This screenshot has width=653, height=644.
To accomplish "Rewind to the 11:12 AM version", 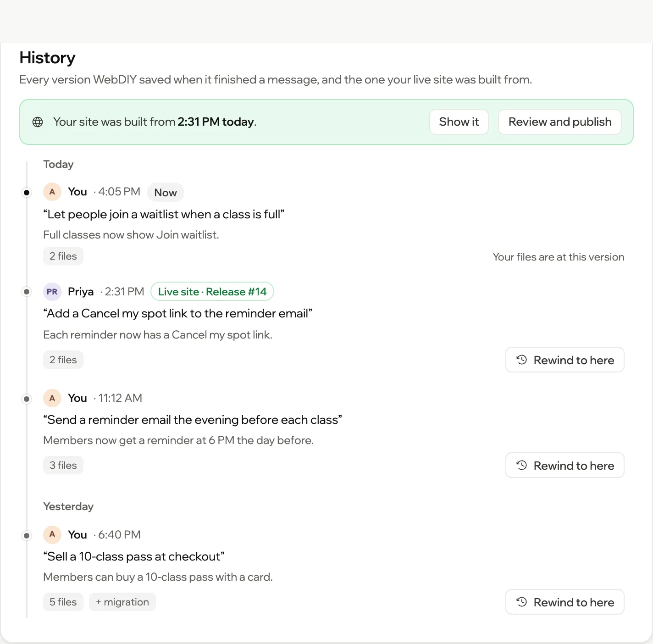I will tap(565, 466).
